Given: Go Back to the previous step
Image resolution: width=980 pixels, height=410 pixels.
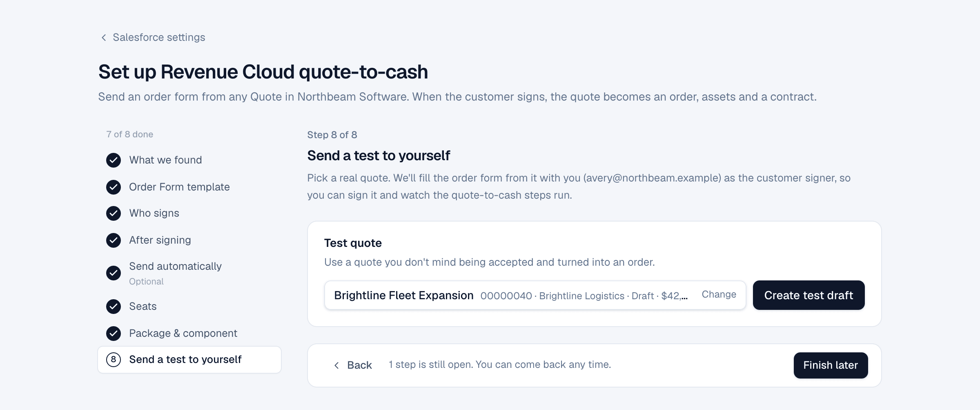Looking at the screenshot, I should point(353,365).
